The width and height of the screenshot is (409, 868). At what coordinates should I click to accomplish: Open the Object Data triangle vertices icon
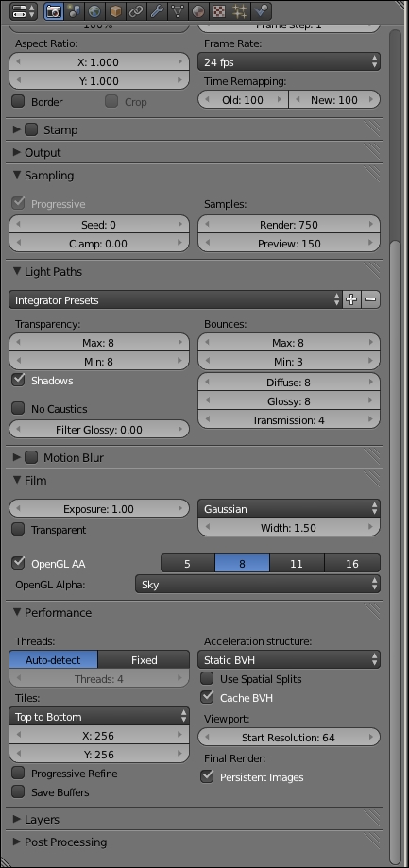click(x=178, y=10)
